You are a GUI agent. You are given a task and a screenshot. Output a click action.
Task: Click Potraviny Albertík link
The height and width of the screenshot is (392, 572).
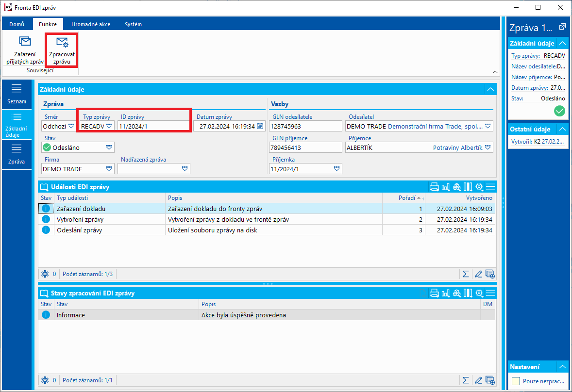(x=457, y=147)
